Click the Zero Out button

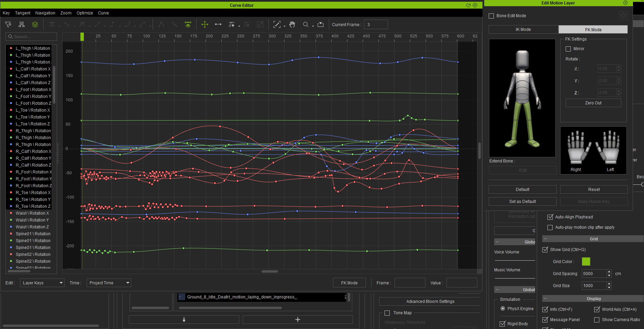pos(593,103)
